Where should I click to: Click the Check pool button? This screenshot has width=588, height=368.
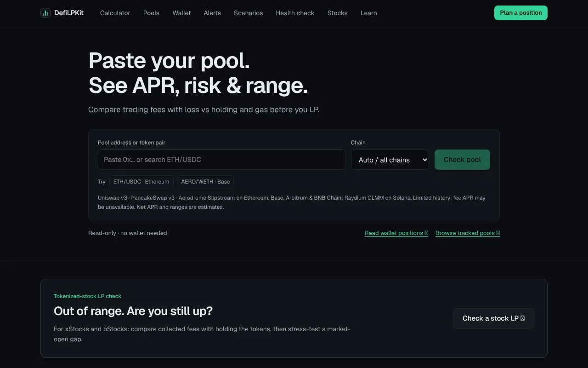[462, 160]
